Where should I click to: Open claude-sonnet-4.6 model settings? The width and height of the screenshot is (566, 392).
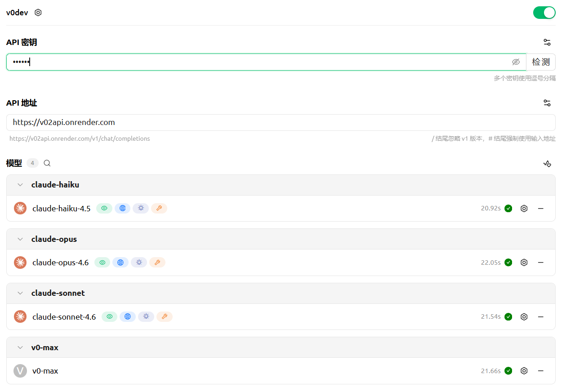coord(524,316)
